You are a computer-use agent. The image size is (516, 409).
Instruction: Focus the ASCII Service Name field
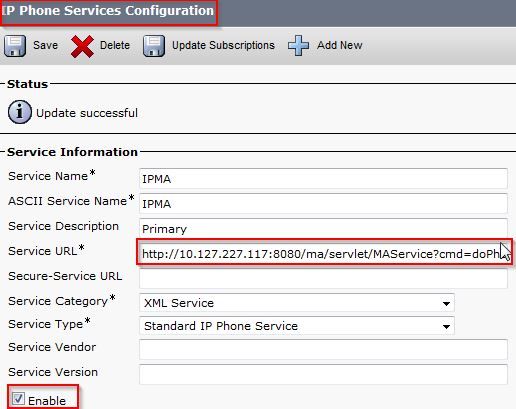[323, 204]
